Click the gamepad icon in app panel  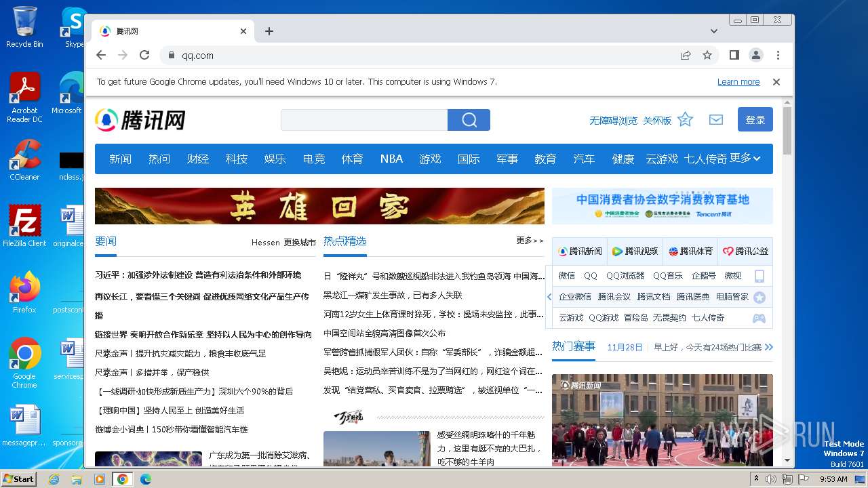tap(759, 318)
